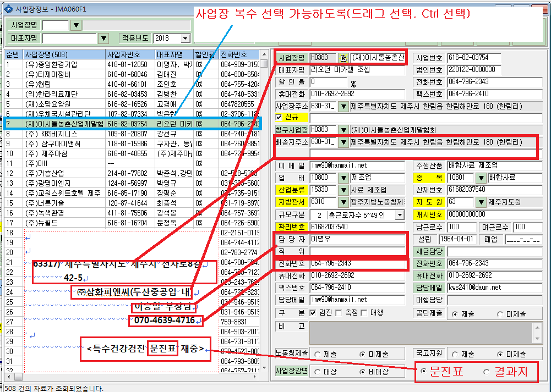Choose 미제출 for 공단제출

click(x=500, y=314)
